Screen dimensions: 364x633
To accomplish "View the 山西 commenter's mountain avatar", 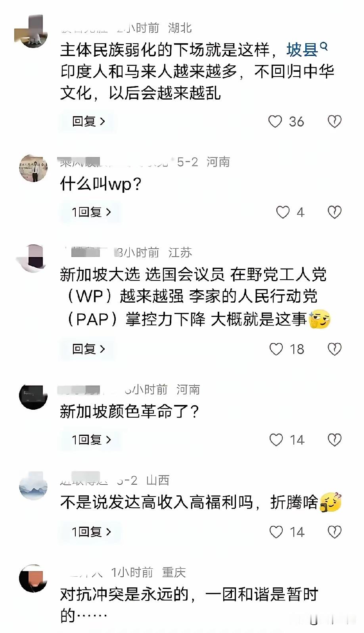I will point(33,486).
